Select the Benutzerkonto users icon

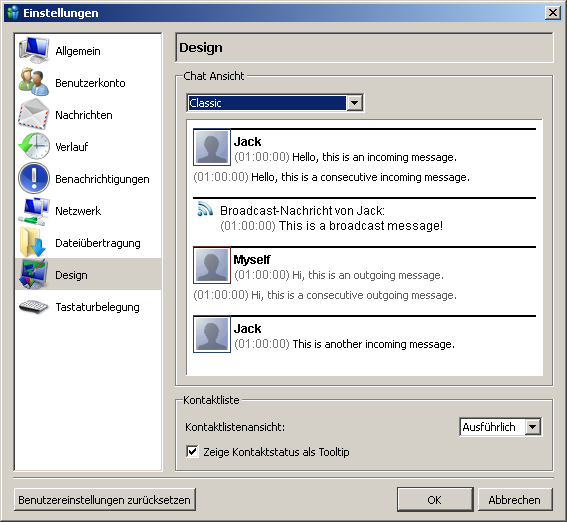click(34, 82)
